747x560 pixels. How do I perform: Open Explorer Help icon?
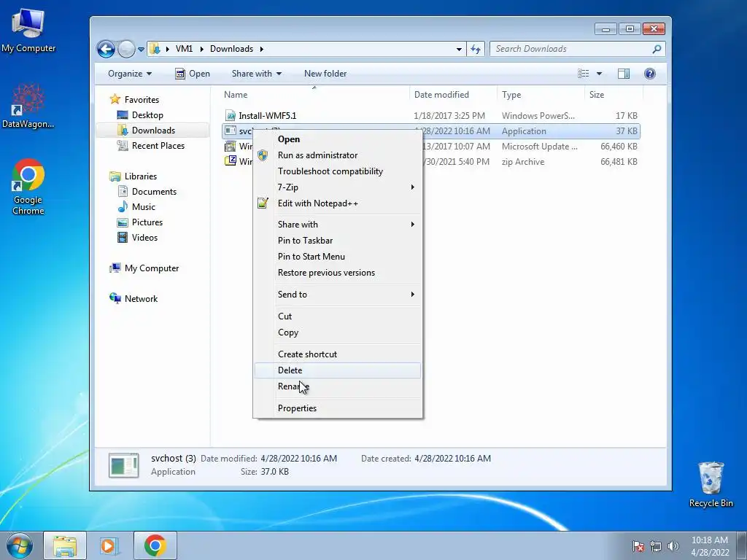click(x=650, y=74)
